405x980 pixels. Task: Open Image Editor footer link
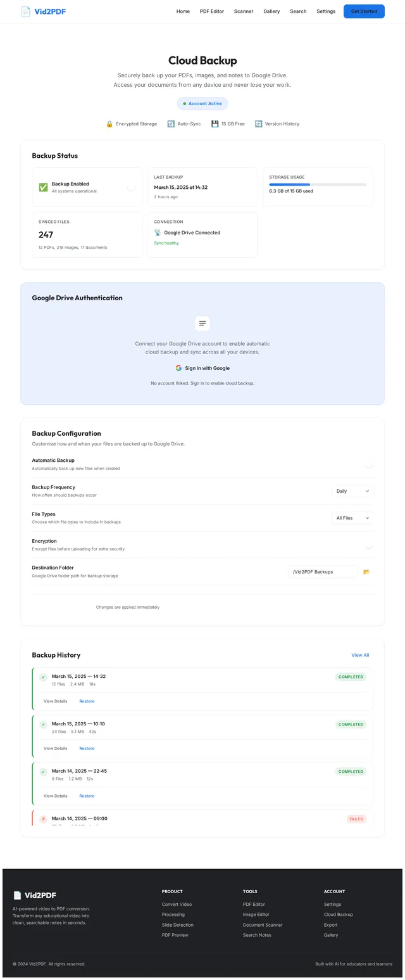[x=256, y=915]
